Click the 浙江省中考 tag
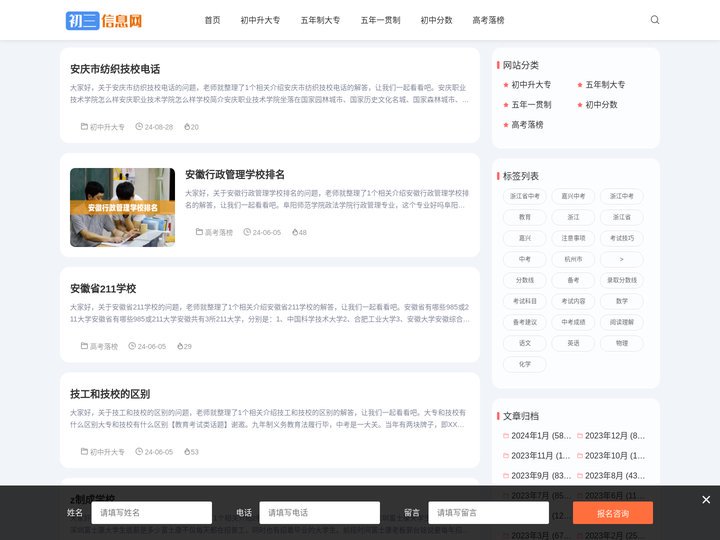 (525, 196)
